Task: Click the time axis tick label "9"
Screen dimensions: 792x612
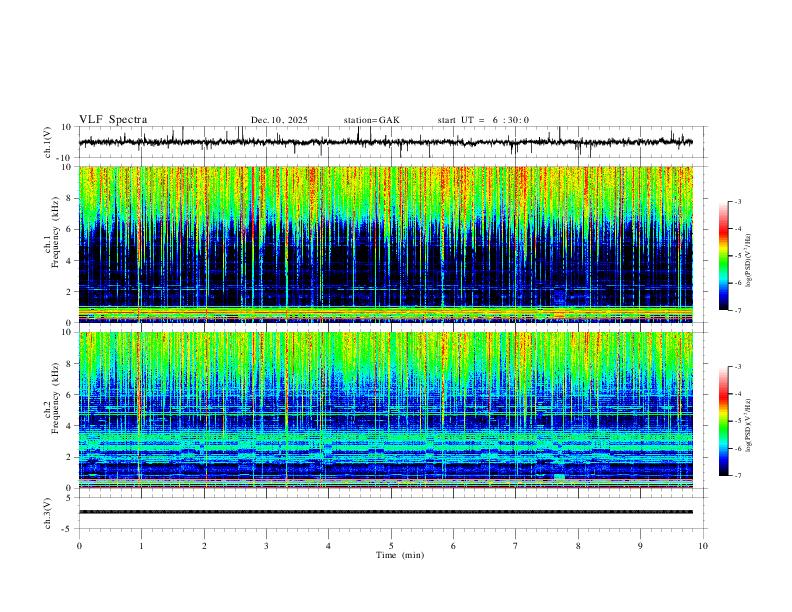Action: click(x=640, y=546)
